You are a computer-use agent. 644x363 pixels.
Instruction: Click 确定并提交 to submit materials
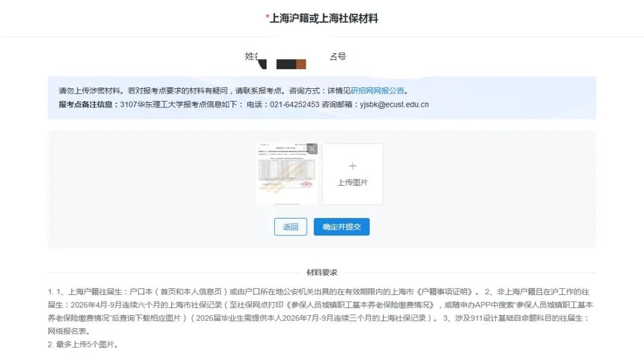[x=342, y=227]
